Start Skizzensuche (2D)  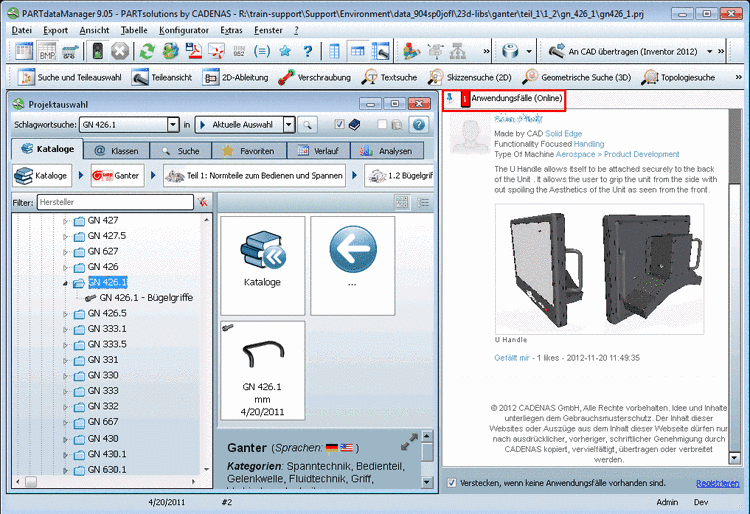(469, 77)
